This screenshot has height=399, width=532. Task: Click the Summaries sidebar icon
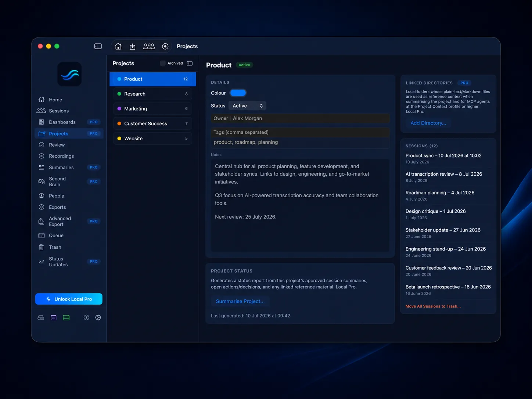point(42,167)
